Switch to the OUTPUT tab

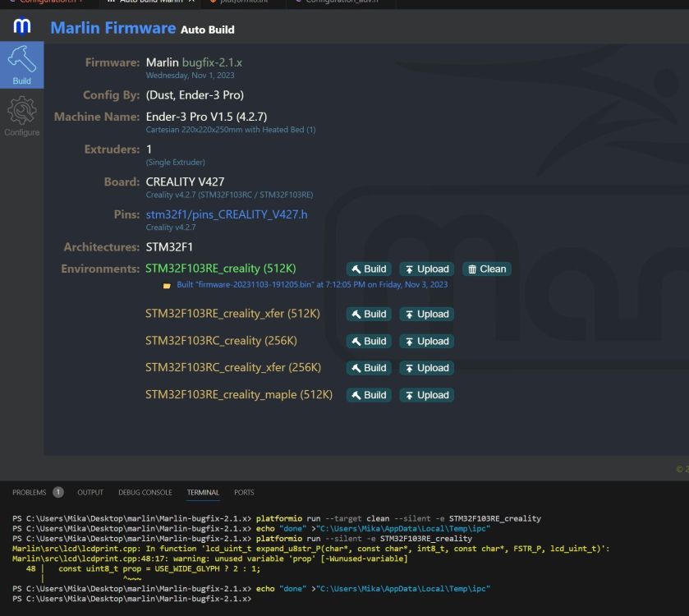point(90,493)
